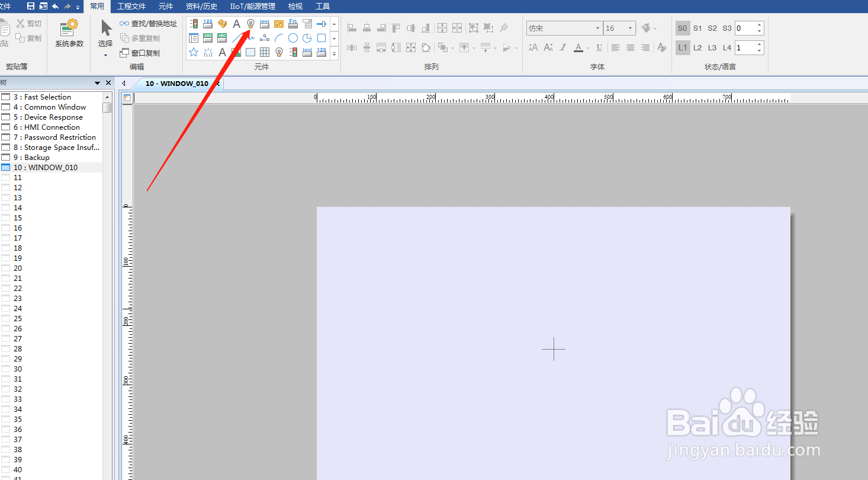Switch to language L1

tap(683, 47)
